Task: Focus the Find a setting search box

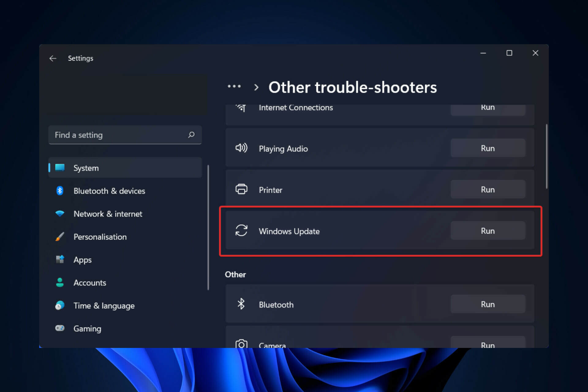Action: pos(125,135)
